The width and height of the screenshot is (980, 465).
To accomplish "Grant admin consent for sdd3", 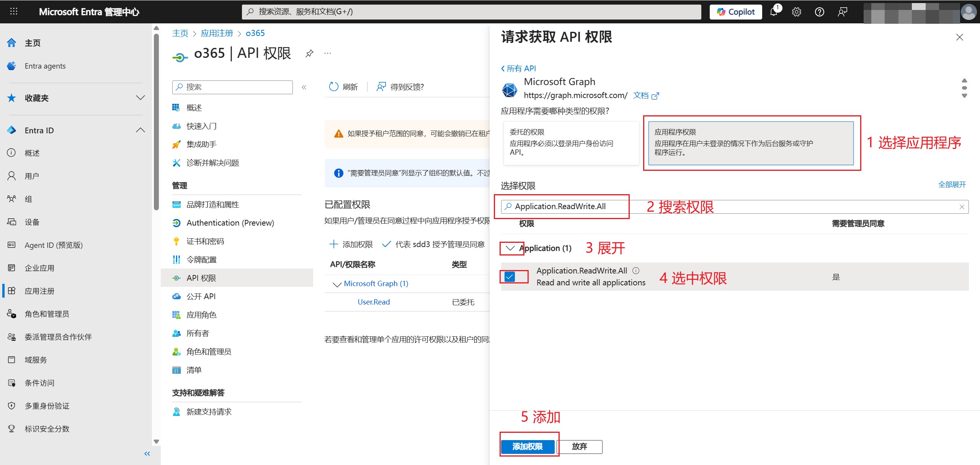I will 433,244.
